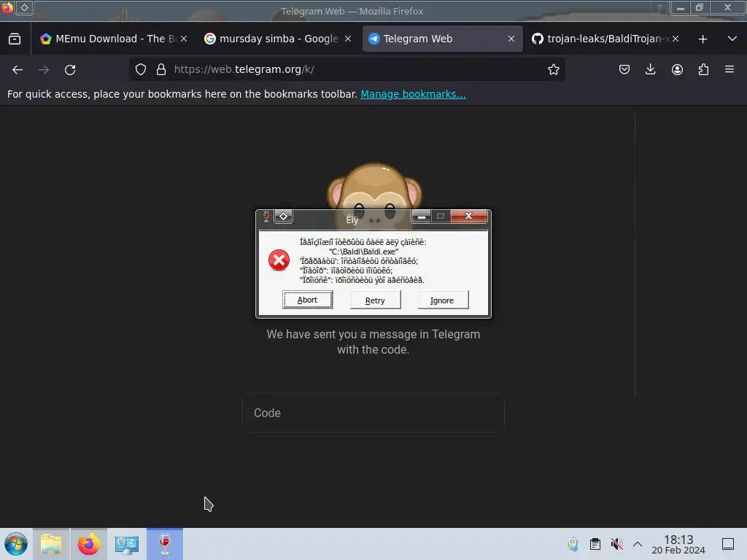Open the Firefox hamburger menu

(729, 69)
